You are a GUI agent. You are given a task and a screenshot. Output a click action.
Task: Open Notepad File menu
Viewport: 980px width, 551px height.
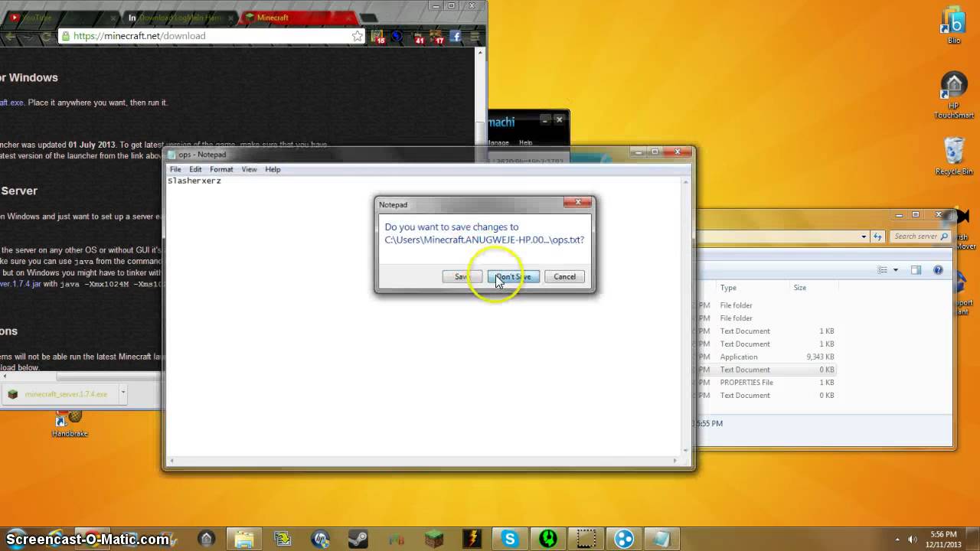[175, 169]
